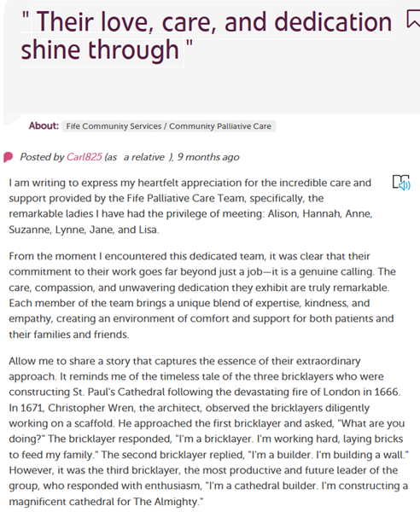This screenshot has height=512, width=420.
Task: Activate the read-aloud speaker icon beside the story text
Action: coord(401,183)
